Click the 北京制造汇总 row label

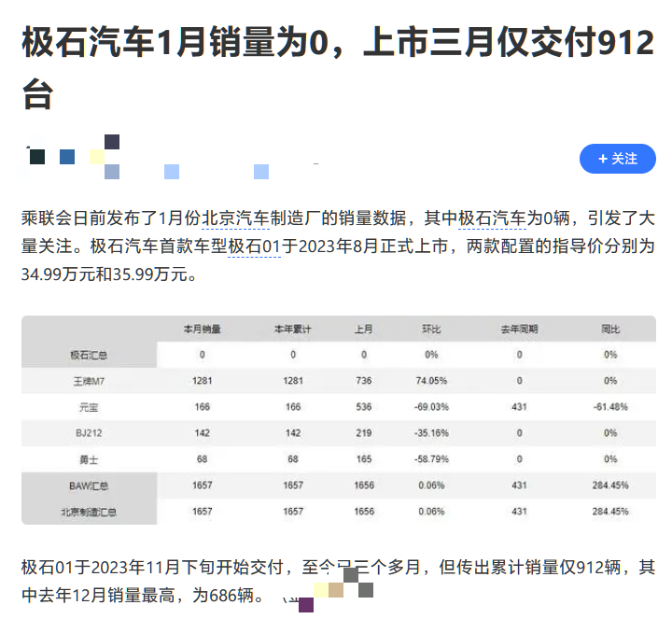click(89, 512)
